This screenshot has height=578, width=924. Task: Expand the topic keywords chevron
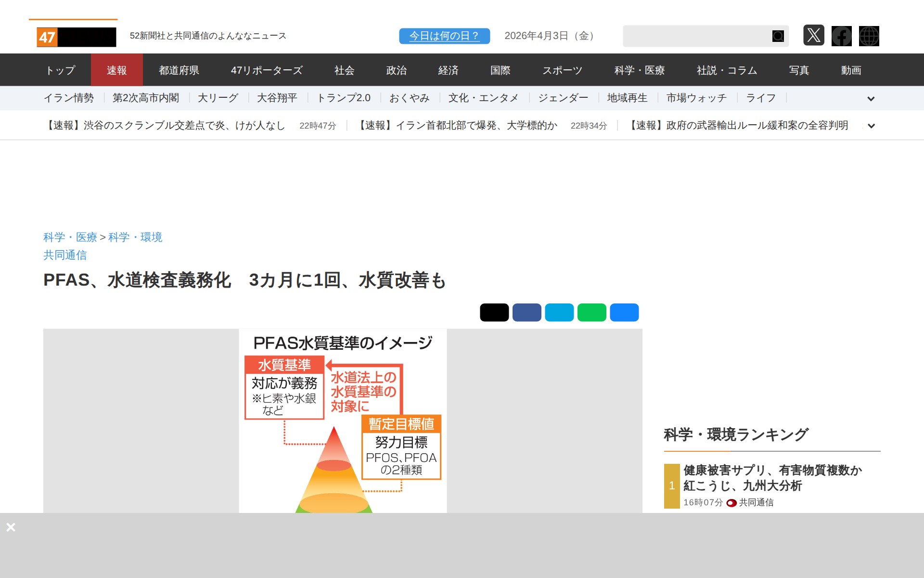click(x=871, y=99)
